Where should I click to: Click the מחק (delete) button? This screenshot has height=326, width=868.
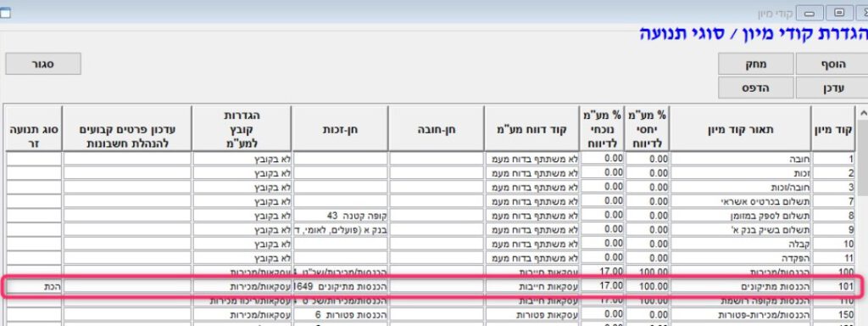pyautogui.click(x=755, y=64)
